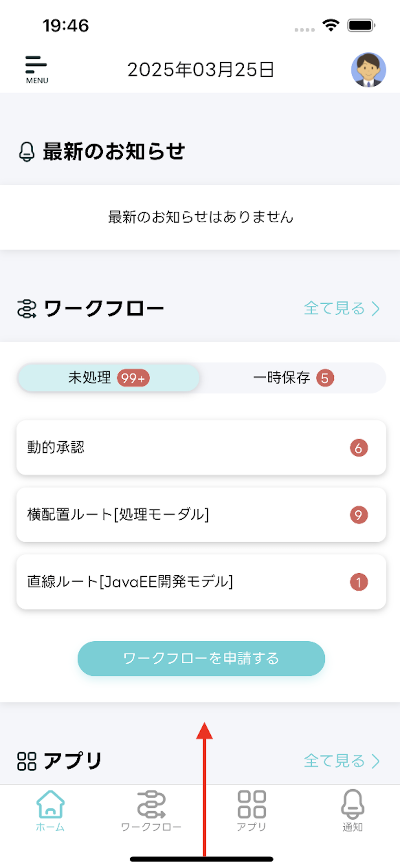400x868 pixels.
Task: Open the 動的承認 workflow item
Action: click(201, 447)
